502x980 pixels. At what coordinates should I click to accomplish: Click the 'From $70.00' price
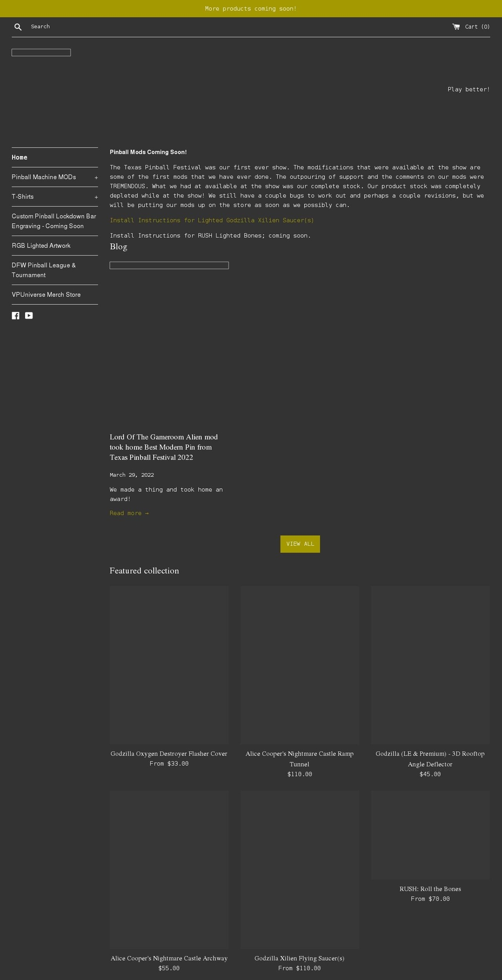[x=430, y=899]
